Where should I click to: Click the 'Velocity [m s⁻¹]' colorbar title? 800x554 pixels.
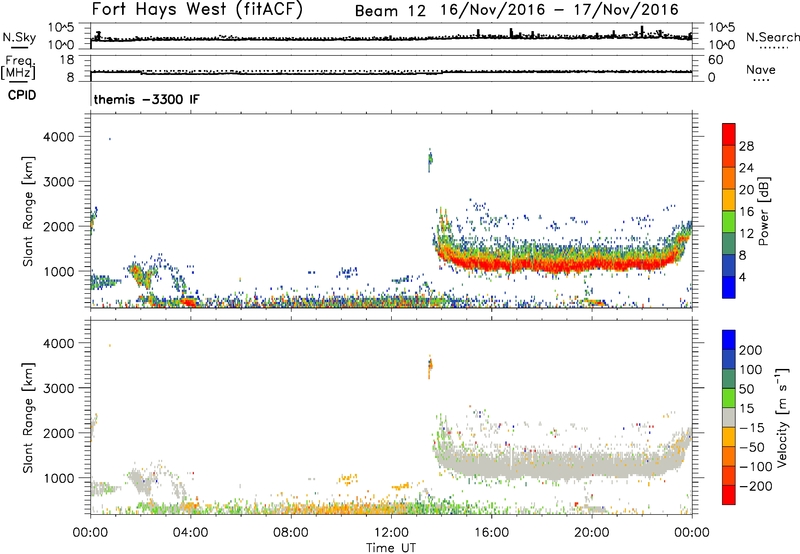[x=781, y=418]
